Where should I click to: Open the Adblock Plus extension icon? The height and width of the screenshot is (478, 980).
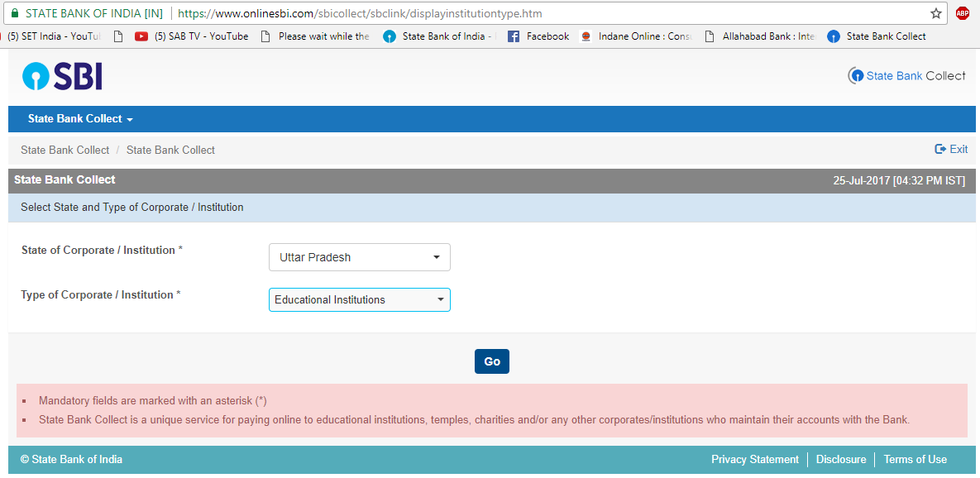pos(963,13)
